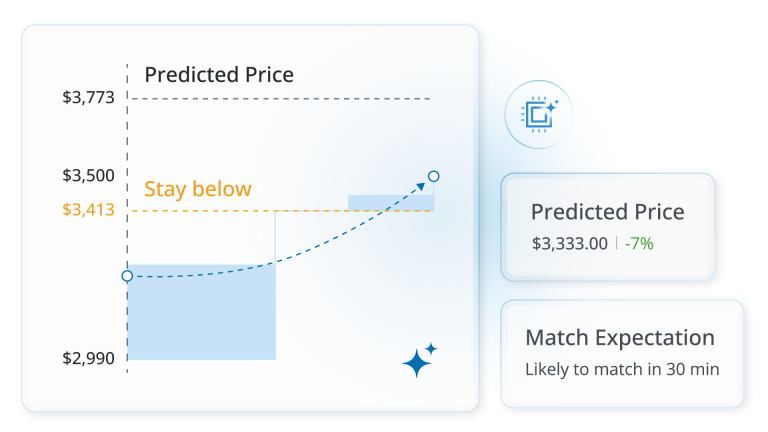Click the $3,333.00 price value
This screenshot has width=768, height=432.
(569, 243)
